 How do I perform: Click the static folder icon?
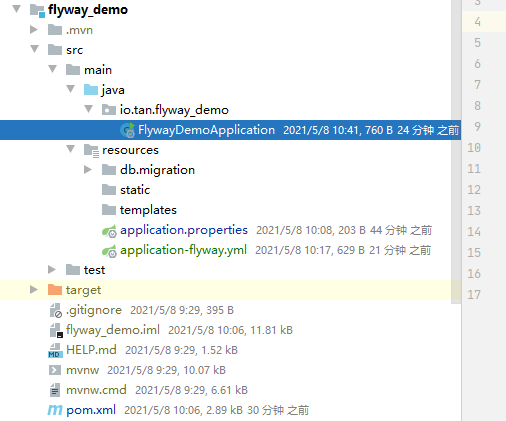[109, 190]
